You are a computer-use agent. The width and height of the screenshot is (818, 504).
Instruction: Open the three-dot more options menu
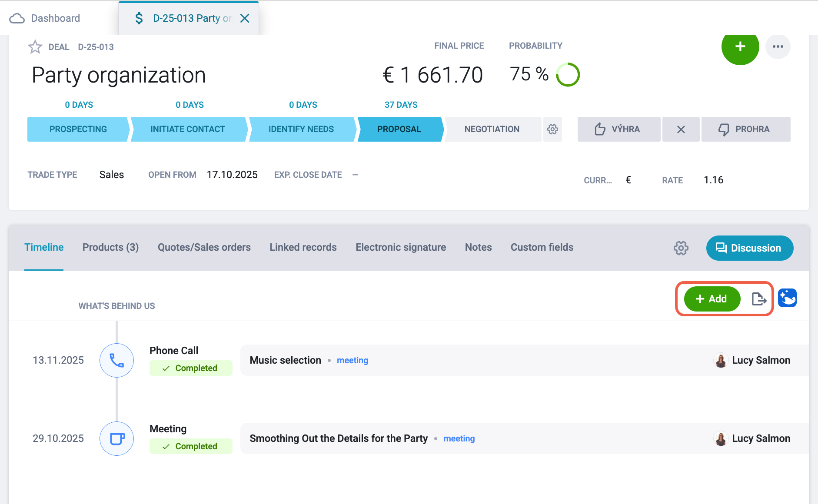[x=778, y=46]
